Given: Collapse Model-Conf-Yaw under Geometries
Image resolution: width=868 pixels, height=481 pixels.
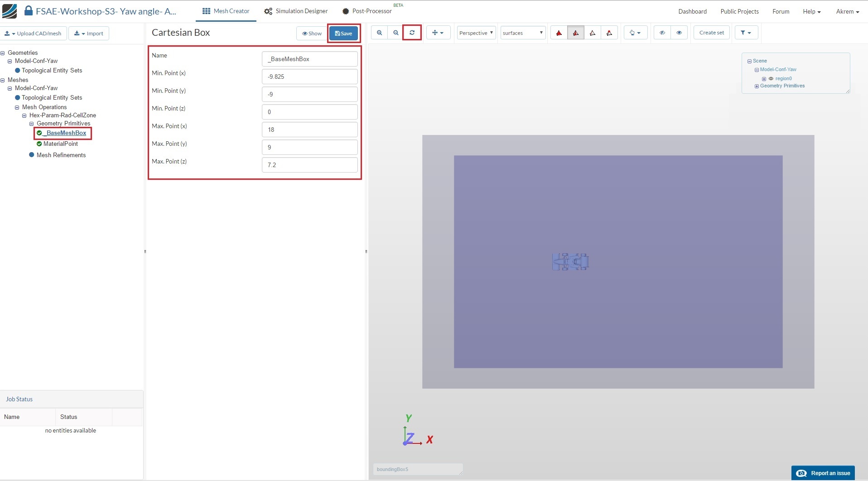Looking at the screenshot, I should pyautogui.click(x=10, y=61).
